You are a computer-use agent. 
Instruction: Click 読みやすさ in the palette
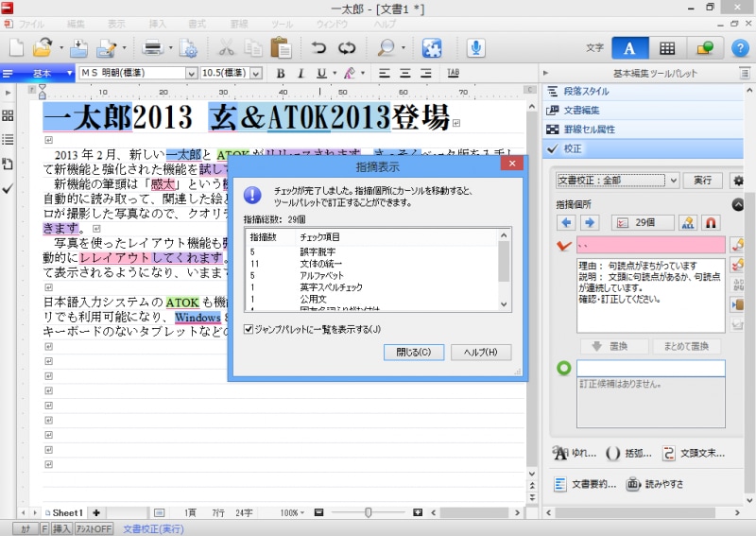coord(655,484)
